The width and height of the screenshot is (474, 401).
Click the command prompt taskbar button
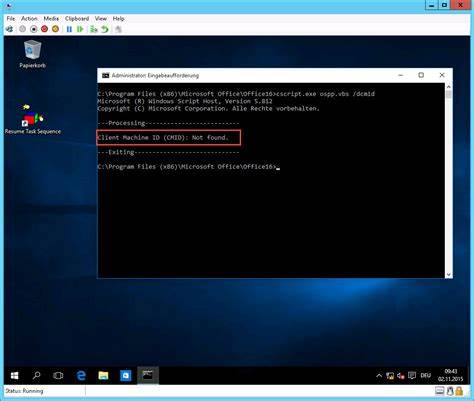coord(148,376)
